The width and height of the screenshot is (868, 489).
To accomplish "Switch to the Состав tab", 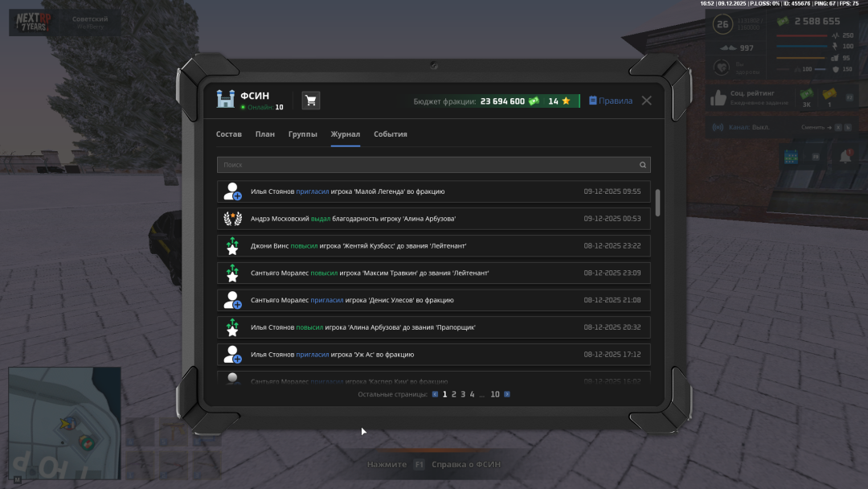I will [x=228, y=134].
